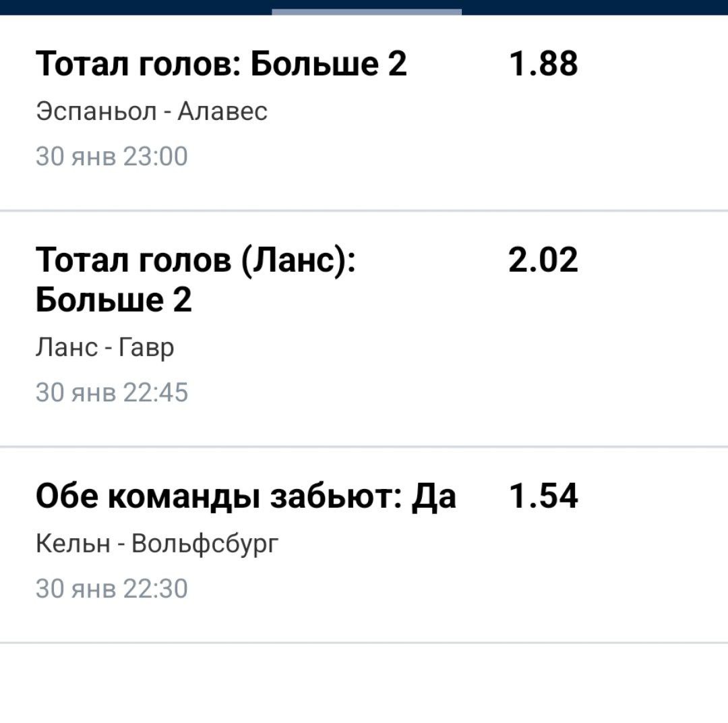
Task: Tap the empty area below the last bet
Action: (364, 683)
